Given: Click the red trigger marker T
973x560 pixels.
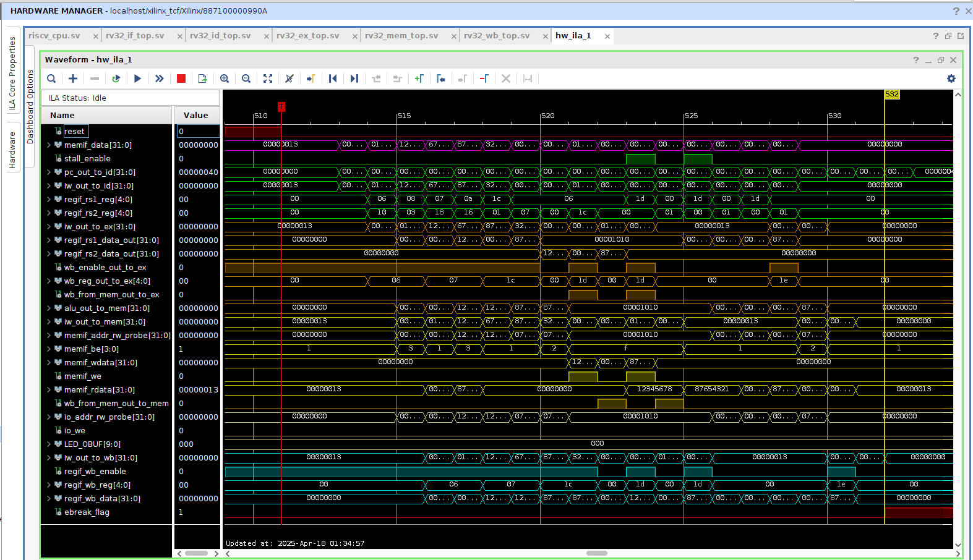Looking at the screenshot, I should pos(281,107).
